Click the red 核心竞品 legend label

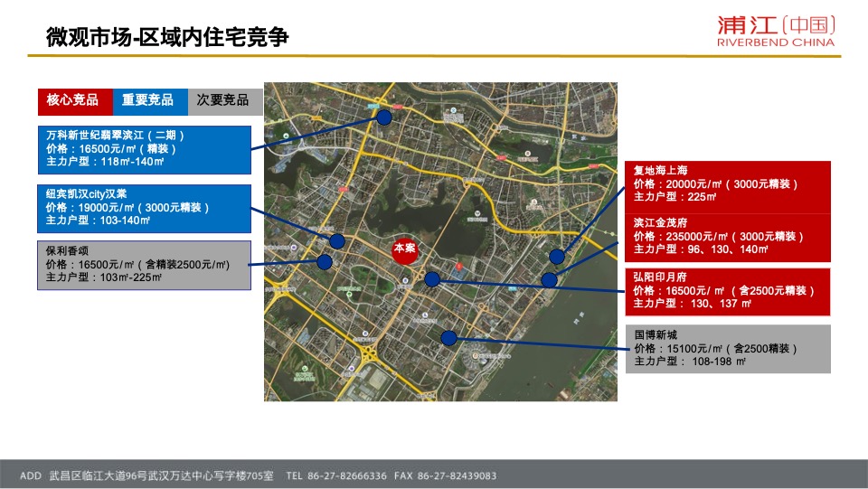(x=75, y=102)
